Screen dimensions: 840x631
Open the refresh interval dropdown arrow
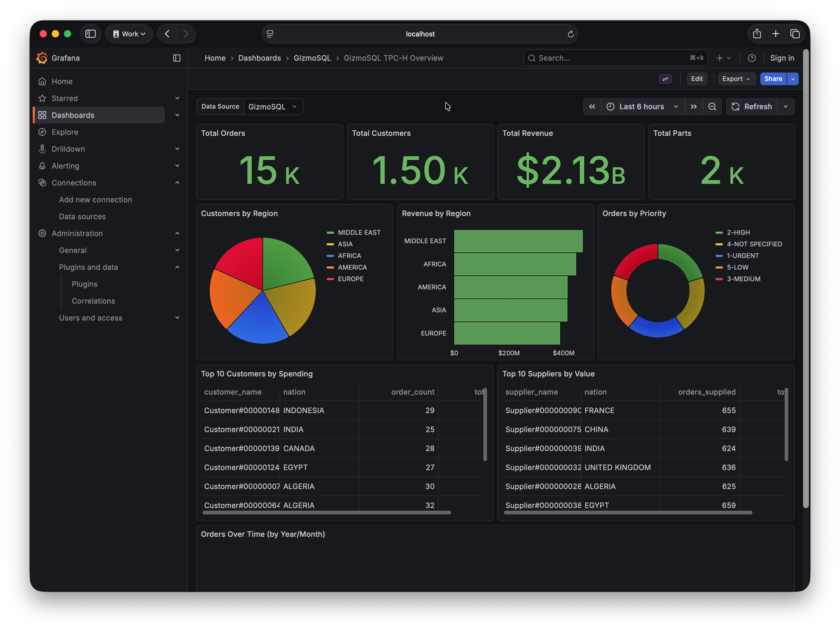coord(786,107)
